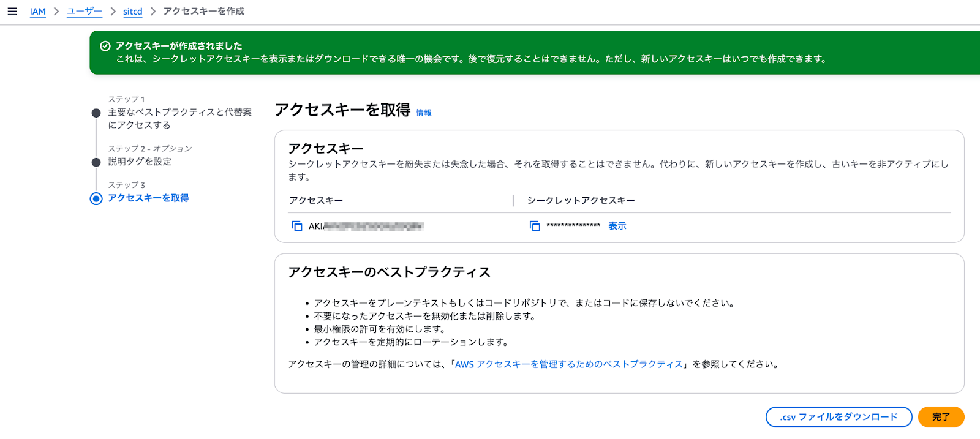The image size is (980, 439).
Task: Go to step 2 説明タグを設定
Action: point(140,162)
